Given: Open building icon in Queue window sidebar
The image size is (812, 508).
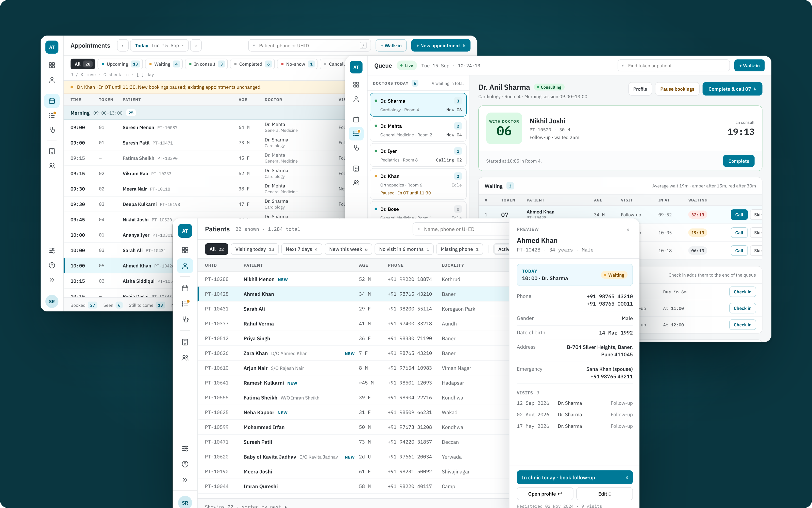Looking at the screenshot, I should point(356,169).
